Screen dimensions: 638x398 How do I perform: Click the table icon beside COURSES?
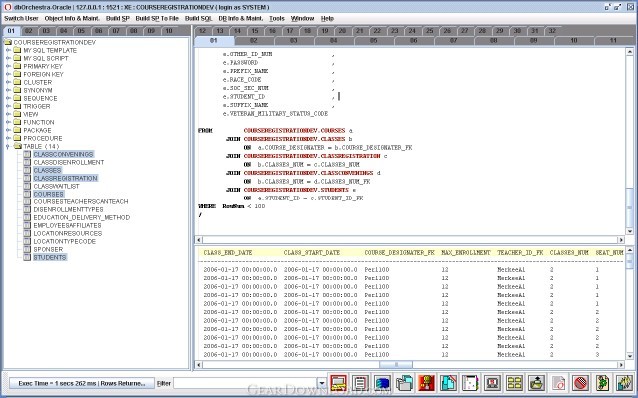click(27, 194)
